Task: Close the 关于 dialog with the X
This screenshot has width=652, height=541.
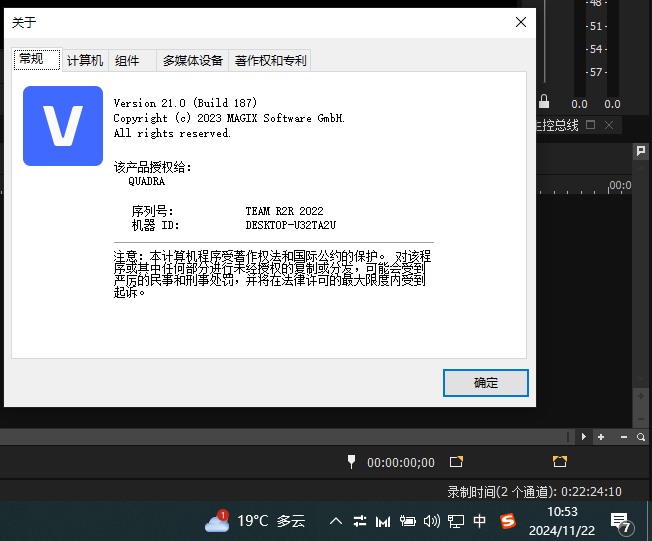Action: click(x=521, y=22)
